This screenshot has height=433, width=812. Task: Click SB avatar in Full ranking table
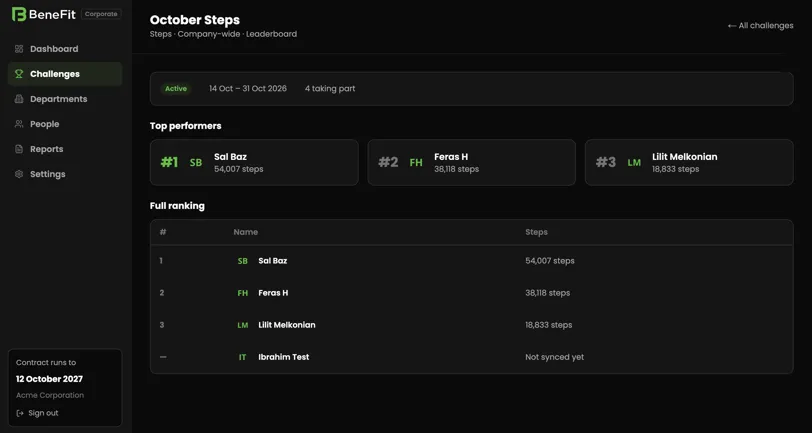pyautogui.click(x=242, y=261)
